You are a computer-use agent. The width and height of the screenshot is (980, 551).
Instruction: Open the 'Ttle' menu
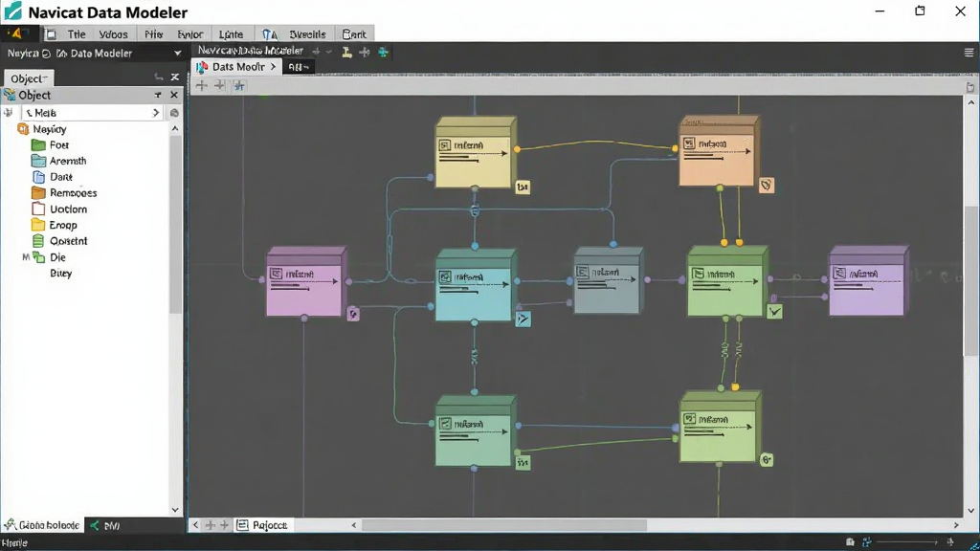77,34
